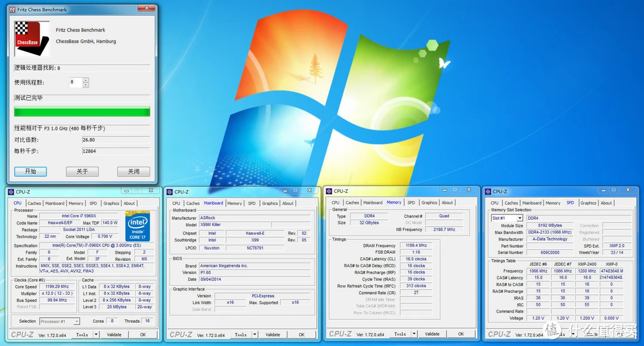644x346 pixels.
Task: Decrease thread count with down stepper arrow
Action: (85, 85)
